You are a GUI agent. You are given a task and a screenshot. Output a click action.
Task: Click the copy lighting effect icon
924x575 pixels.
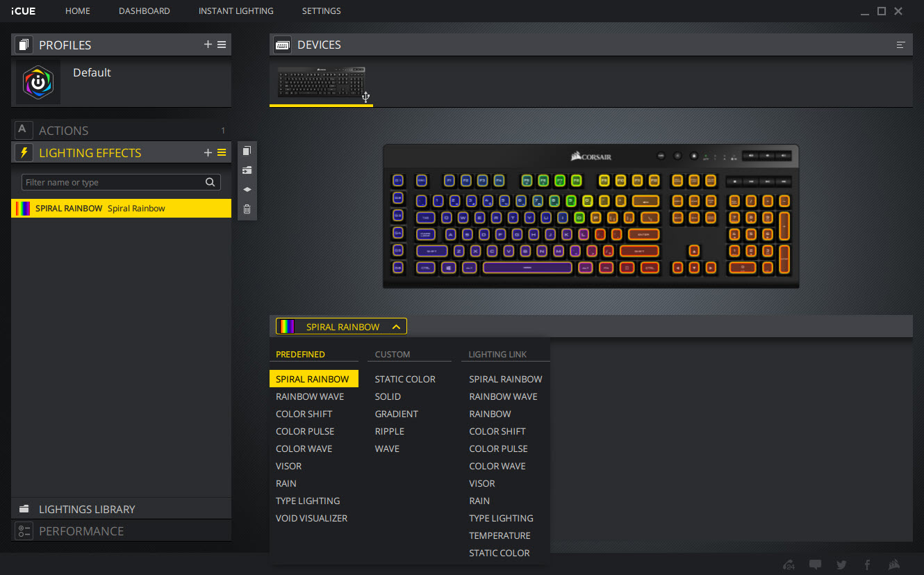tap(247, 151)
